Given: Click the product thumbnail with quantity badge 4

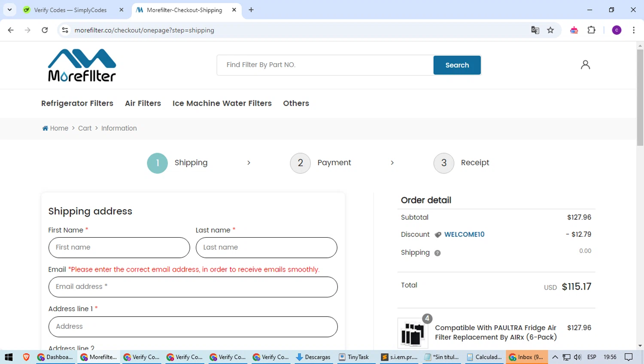Looking at the screenshot, I should coord(413,333).
